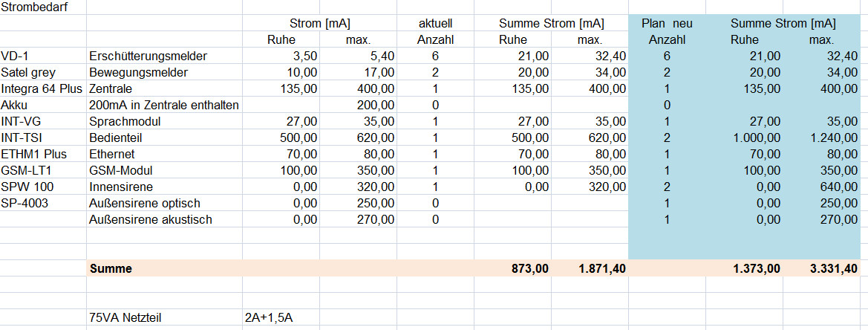
Task: Select the bold Summe label cell
Action: point(111,269)
